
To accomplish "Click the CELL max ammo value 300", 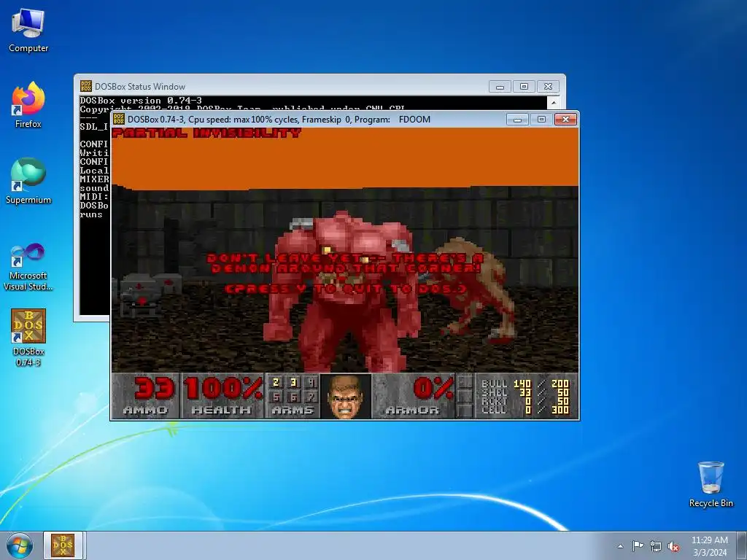I will point(560,410).
